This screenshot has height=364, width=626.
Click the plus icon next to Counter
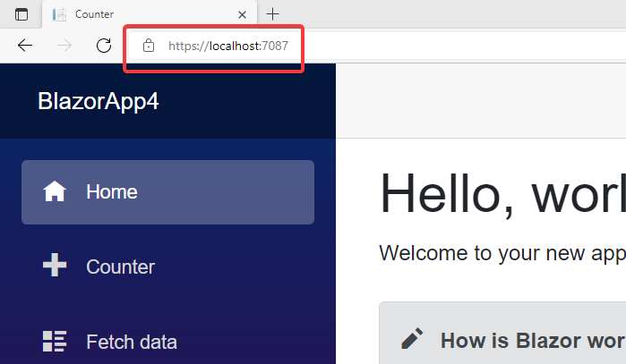55,265
